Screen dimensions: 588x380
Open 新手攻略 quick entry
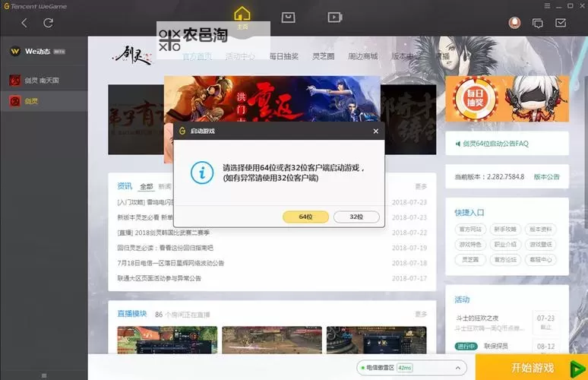coord(505,230)
